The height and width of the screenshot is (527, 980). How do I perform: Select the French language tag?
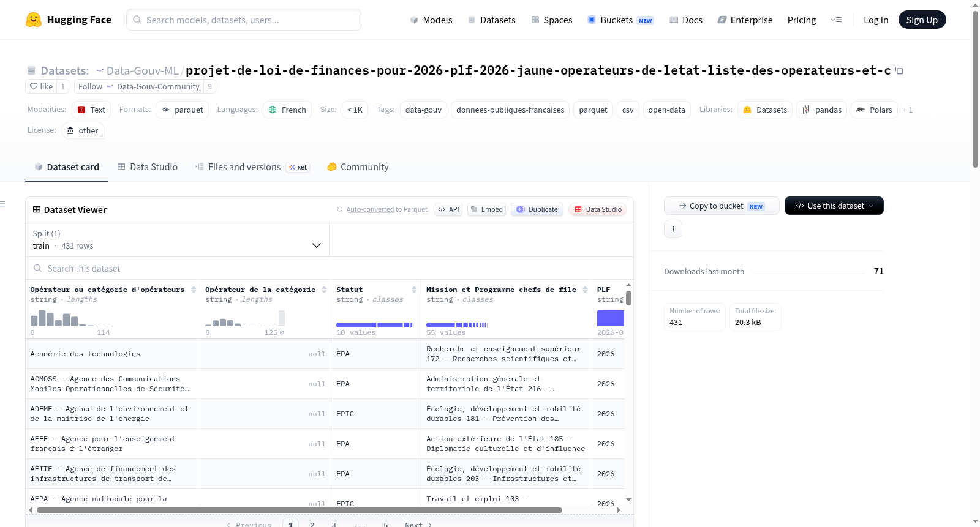[x=287, y=110]
